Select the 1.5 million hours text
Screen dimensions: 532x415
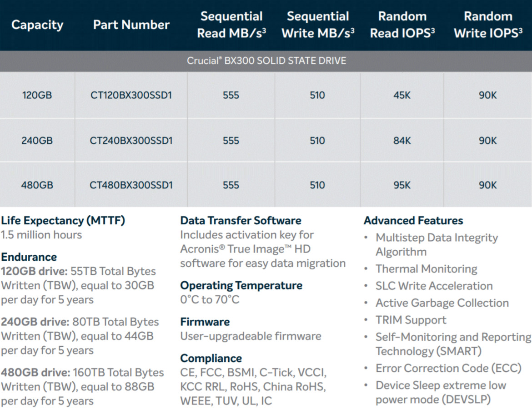click(x=41, y=235)
